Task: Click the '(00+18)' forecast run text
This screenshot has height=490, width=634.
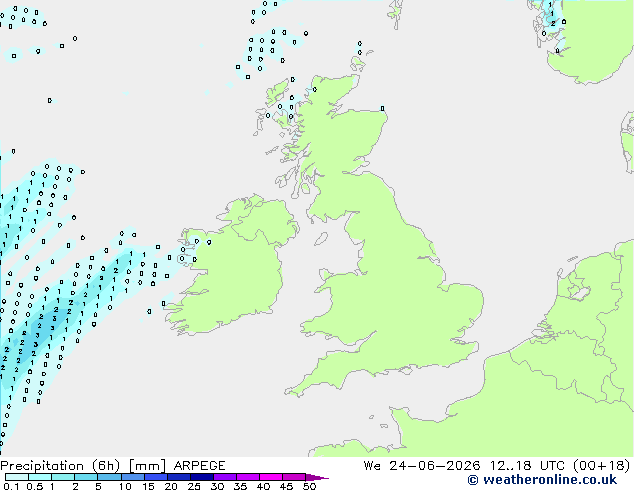Action: click(602, 466)
